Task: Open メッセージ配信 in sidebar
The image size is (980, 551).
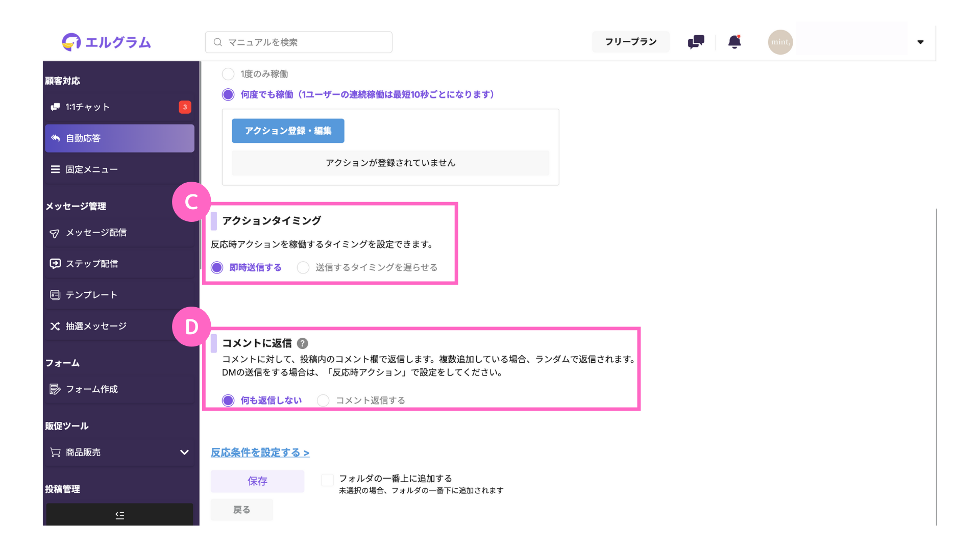Action: [x=119, y=233]
